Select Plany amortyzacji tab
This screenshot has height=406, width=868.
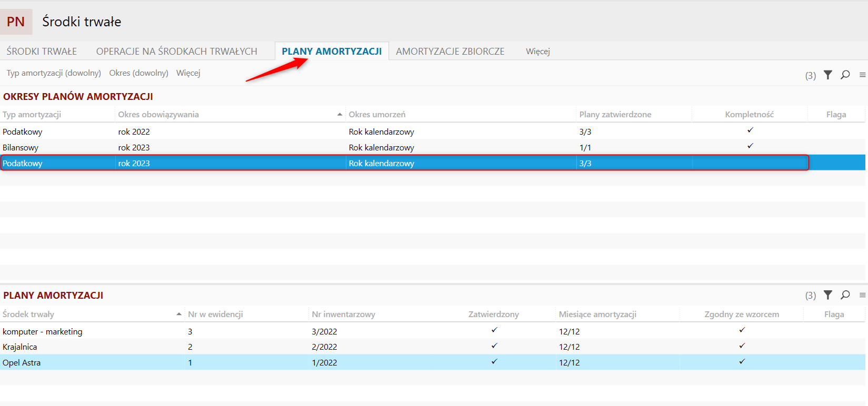click(x=332, y=51)
